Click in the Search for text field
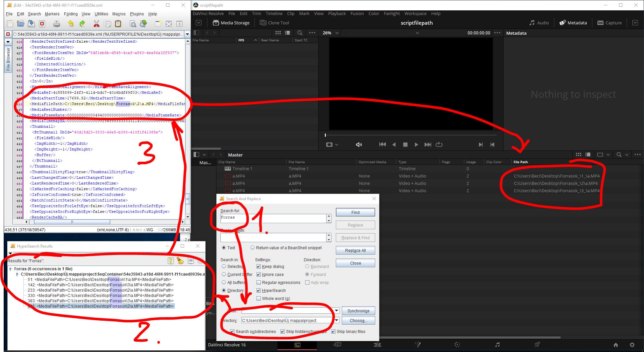Screen dimensions: 644x352 tap(273, 219)
